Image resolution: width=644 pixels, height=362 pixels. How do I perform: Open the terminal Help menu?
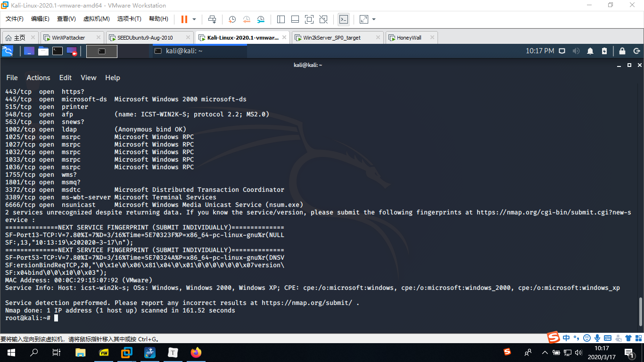113,78
